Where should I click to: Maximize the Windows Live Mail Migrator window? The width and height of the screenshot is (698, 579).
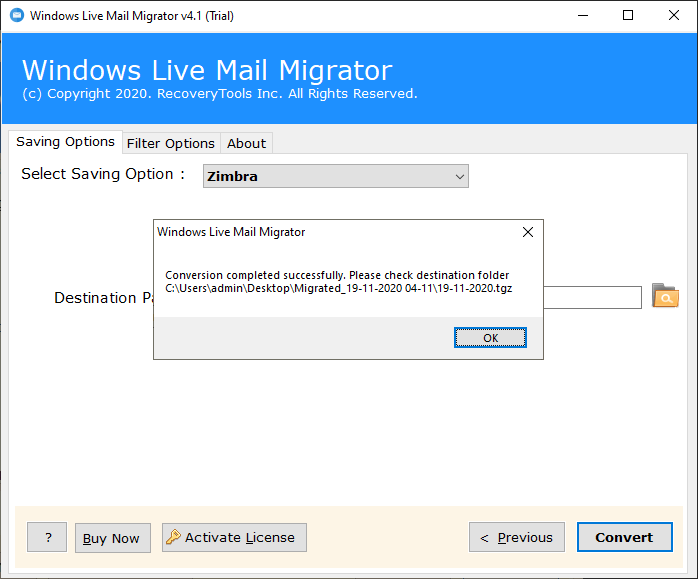click(x=628, y=16)
